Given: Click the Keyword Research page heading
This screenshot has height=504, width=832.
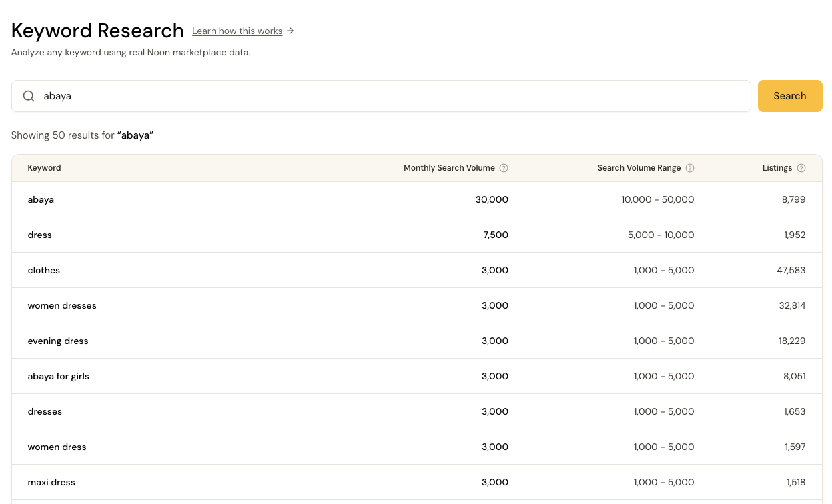Looking at the screenshot, I should click(x=97, y=31).
